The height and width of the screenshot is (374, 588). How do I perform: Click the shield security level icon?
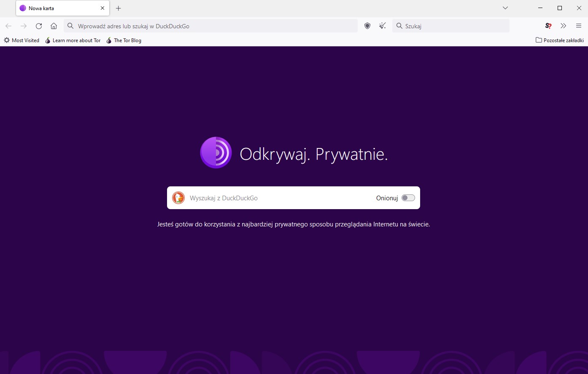367,26
